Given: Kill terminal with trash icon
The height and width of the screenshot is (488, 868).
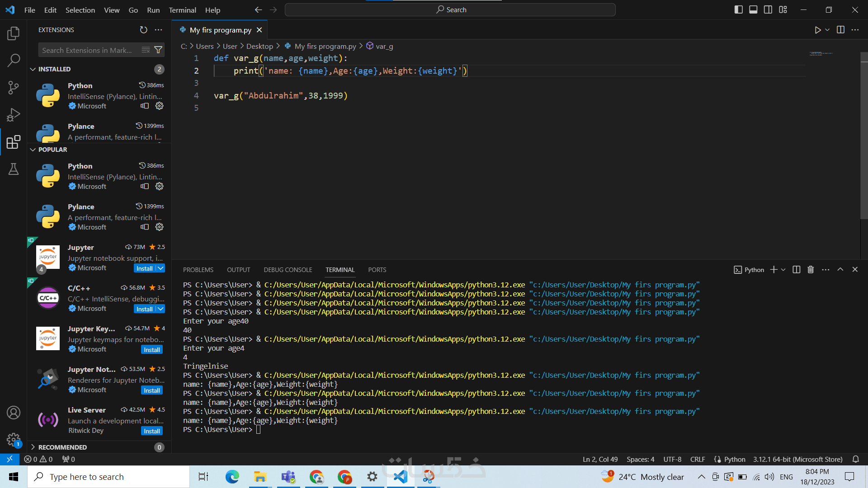Looking at the screenshot, I should click(x=811, y=270).
